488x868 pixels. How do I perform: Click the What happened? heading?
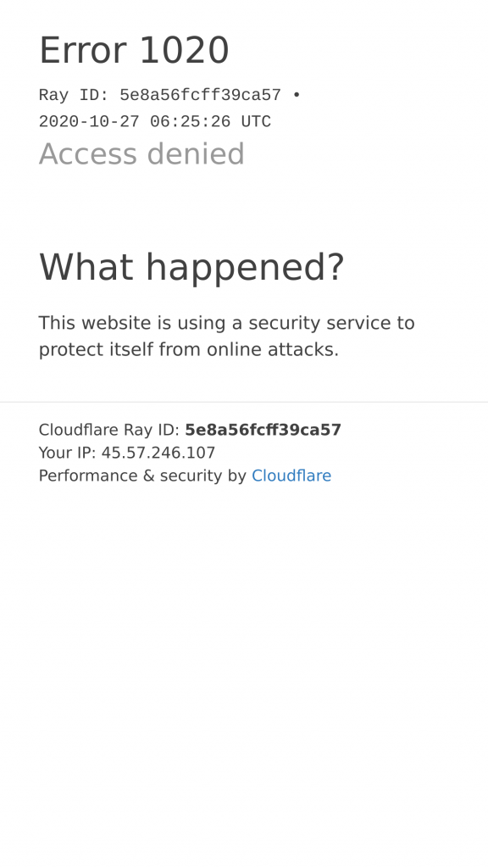pos(191,267)
